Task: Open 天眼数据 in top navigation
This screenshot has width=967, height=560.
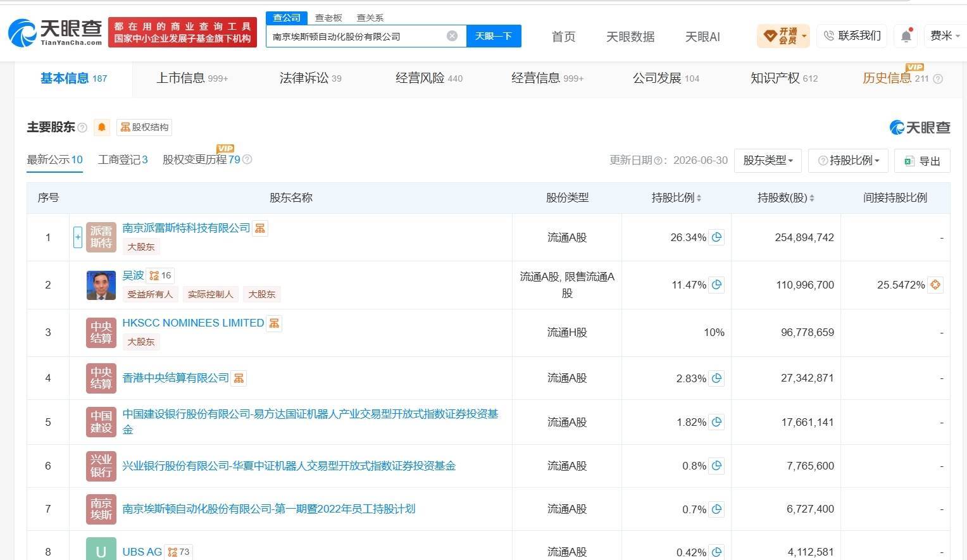Action: point(630,37)
